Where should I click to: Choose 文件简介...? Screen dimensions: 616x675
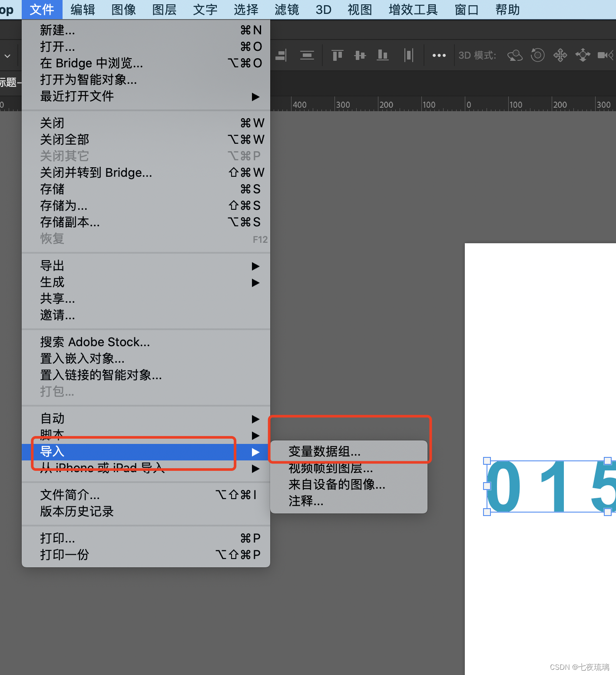146,495
